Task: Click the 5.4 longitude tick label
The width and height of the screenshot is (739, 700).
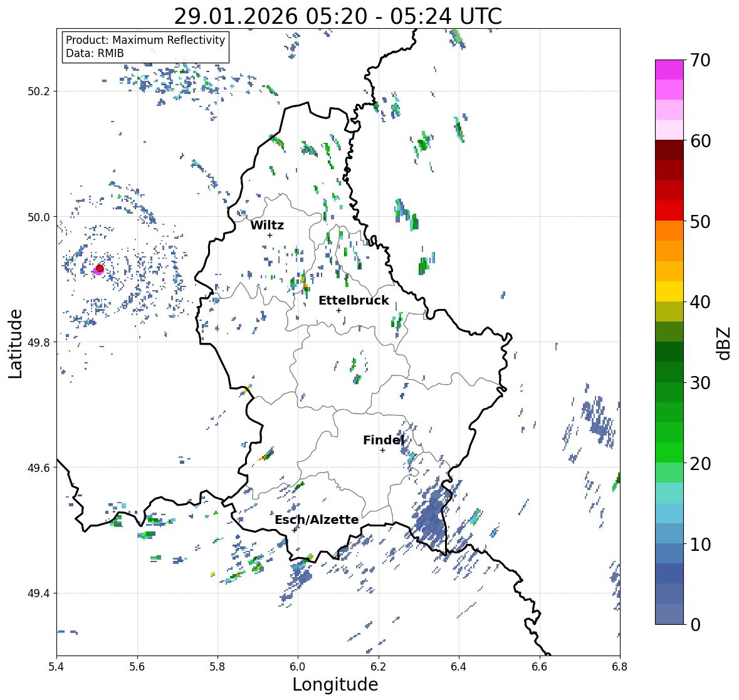Action: (56, 667)
